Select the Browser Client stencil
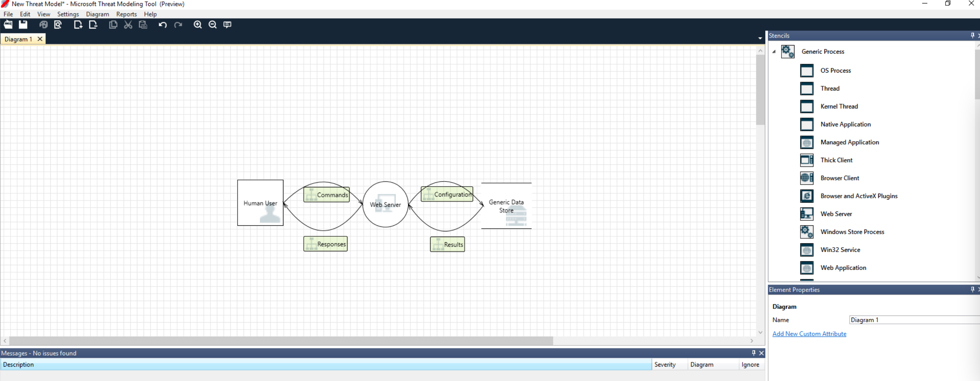Image resolution: width=980 pixels, height=381 pixels. pyautogui.click(x=840, y=178)
